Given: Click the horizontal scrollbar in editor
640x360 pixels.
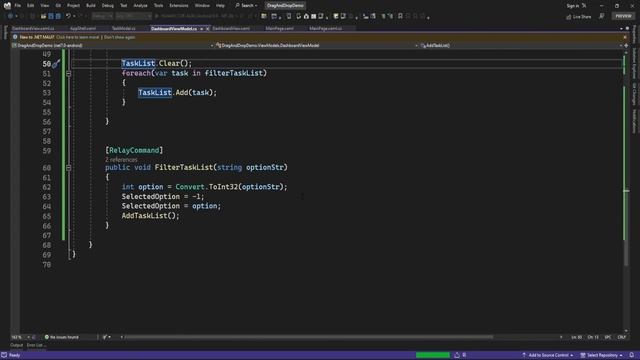Looking at the screenshot, I should click(x=309, y=337).
